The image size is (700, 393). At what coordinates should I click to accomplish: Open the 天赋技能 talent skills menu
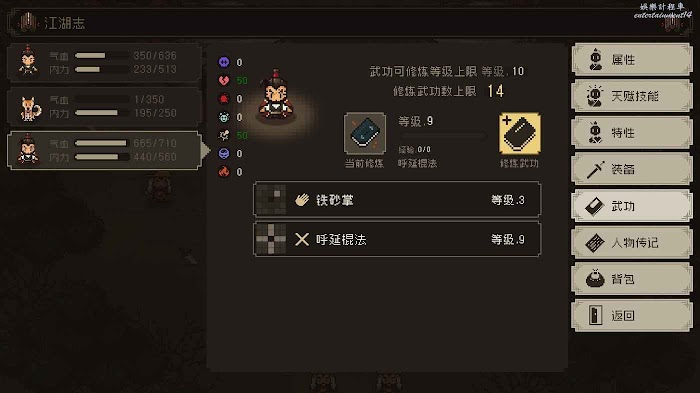tap(632, 96)
